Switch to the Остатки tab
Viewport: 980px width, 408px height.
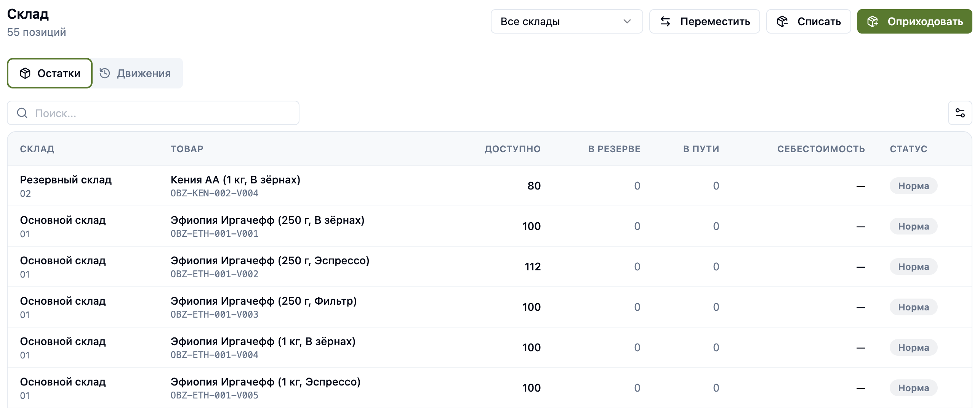coord(50,73)
